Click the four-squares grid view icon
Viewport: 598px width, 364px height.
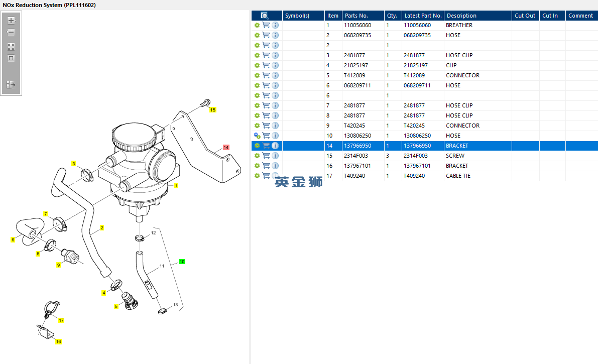[x=11, y=47]
